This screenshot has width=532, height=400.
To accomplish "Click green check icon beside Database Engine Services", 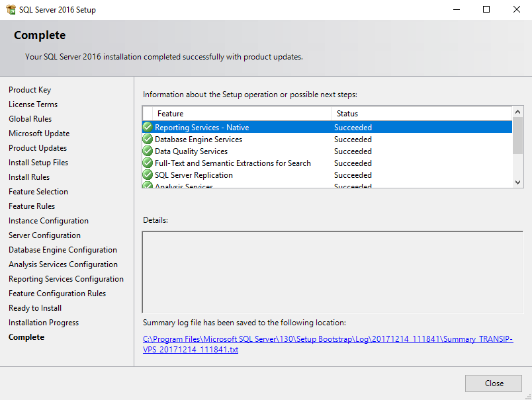I will pyautogui.click(x=148, y=139).
